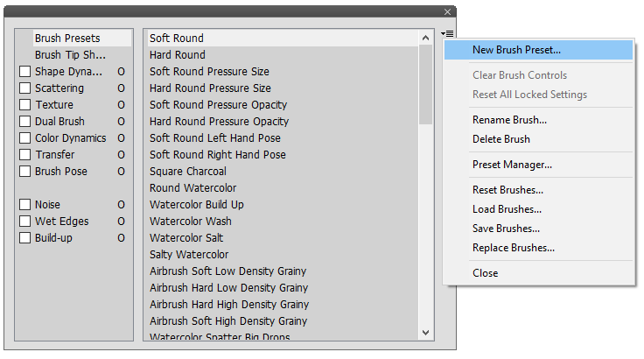This screenshot has width=644, height=359.
Task: Choose New Brush Preset from menu
Action: tap(516, 50)
